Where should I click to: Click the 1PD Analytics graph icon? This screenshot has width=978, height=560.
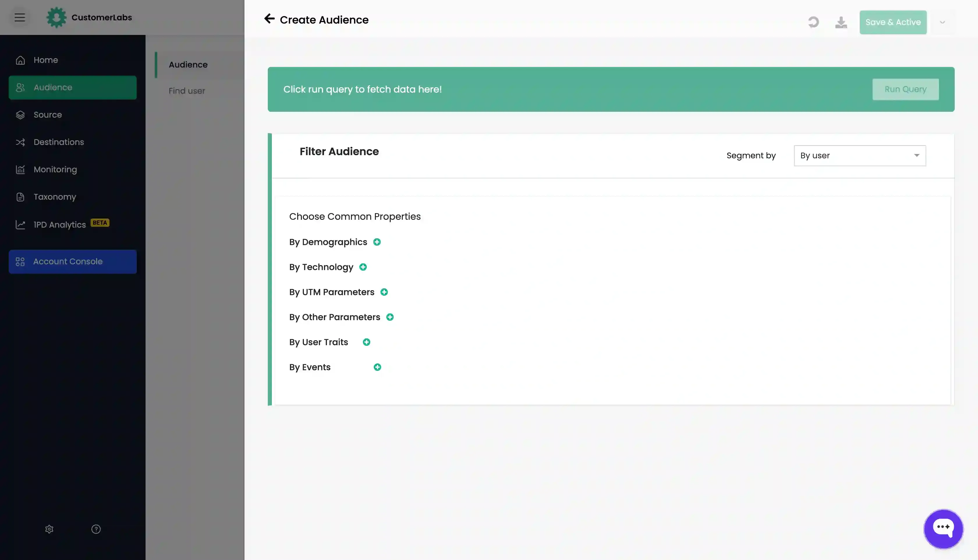[20, 225]
